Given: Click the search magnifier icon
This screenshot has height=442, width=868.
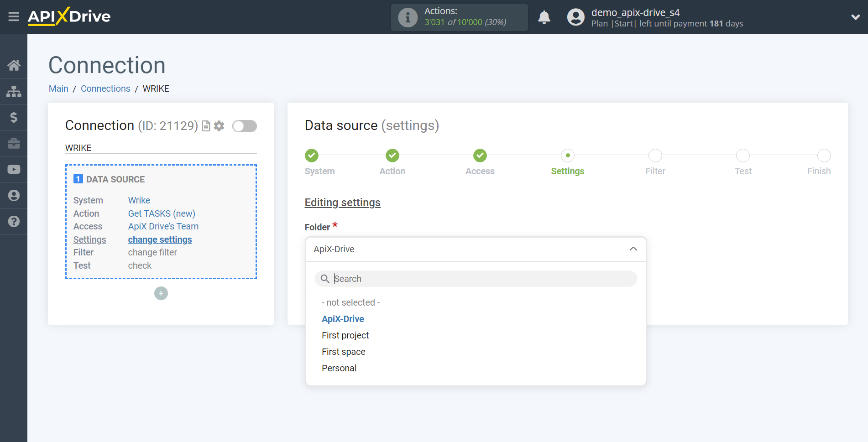Looking at the screenshot, I should click(x=325, y=279).
